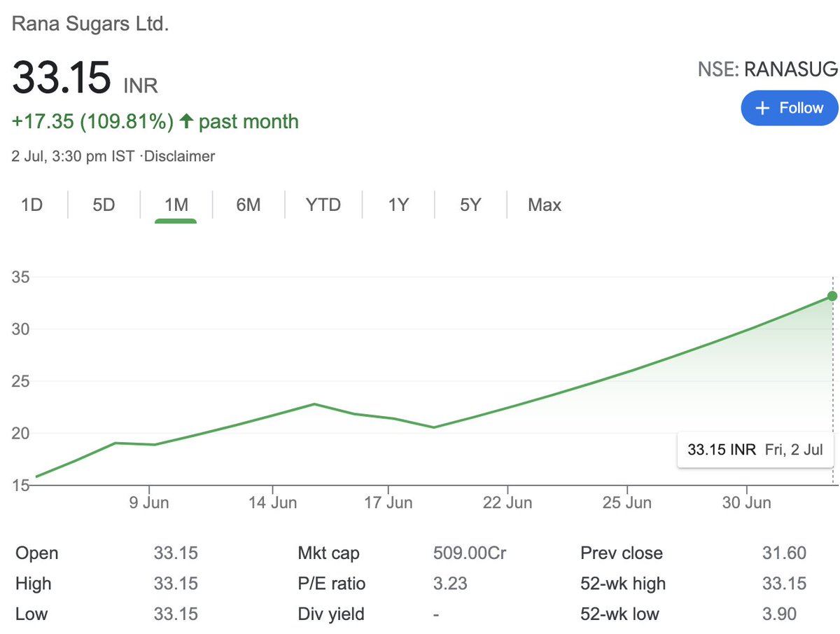Click the P/E ratio value 3.23
The height and width of the screenshot is (634, 840).
click(450, 584)
